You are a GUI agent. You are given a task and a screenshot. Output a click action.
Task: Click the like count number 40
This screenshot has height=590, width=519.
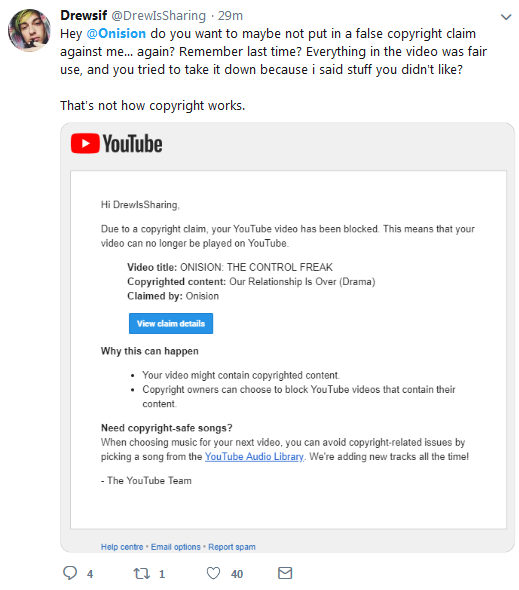[237, 574]
